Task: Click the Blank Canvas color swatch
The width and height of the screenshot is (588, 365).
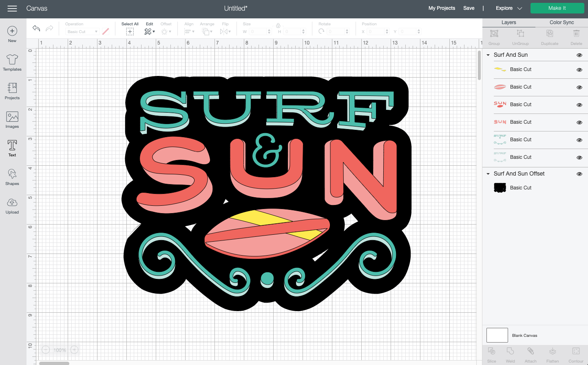Action: [x=497, y=335]
